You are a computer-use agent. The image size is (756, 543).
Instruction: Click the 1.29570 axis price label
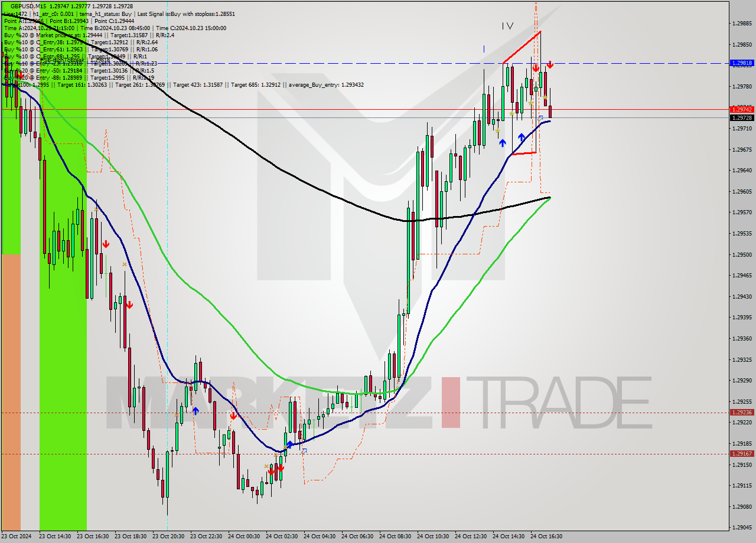click(742, 212)
